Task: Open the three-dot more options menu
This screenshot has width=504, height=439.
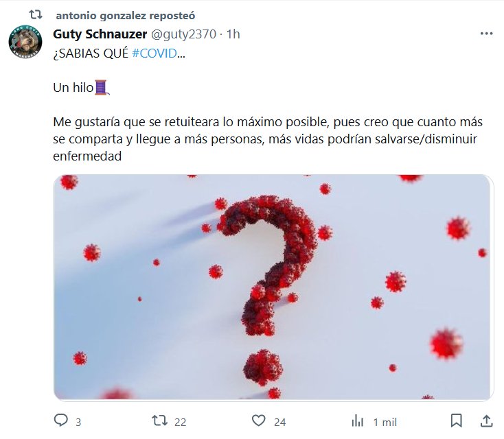Action: [x=485, y=34]
